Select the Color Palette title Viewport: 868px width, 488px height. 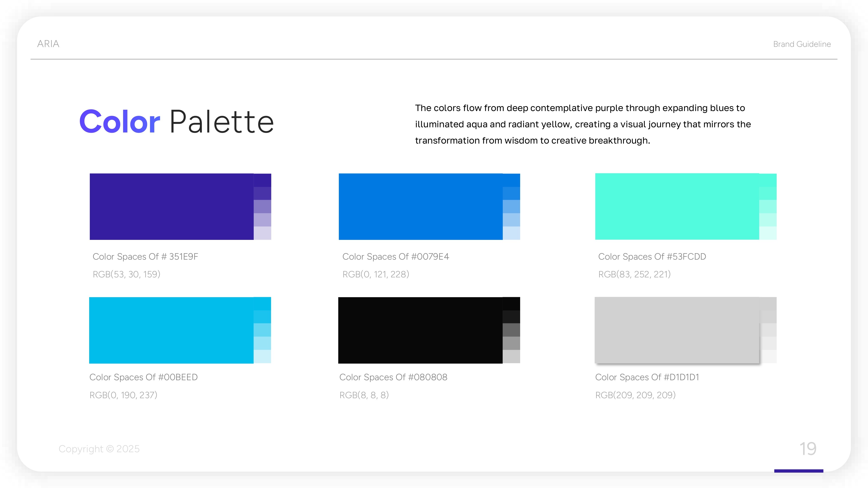click(176, 122)
